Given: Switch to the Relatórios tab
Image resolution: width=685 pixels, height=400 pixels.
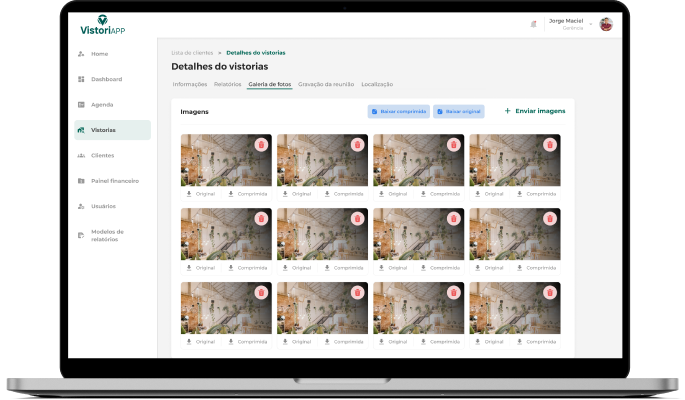Looking at the screenshot, I should coord(227,84).
